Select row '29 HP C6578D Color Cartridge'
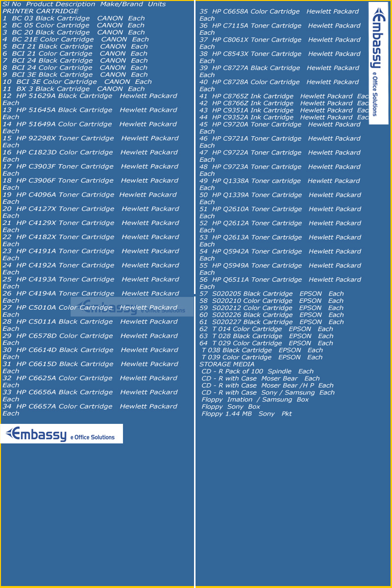The image size is (392, 588). pyautogui.click(x=91, y=339)
